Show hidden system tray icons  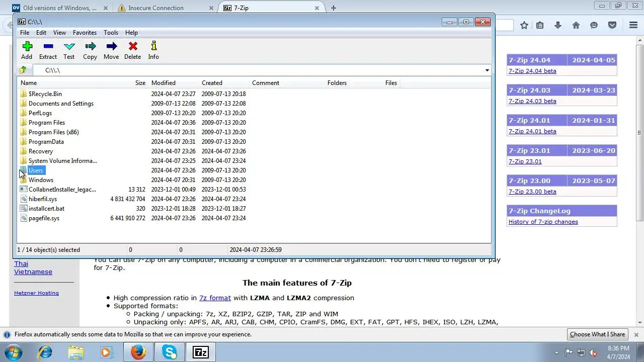pos(556,352)
